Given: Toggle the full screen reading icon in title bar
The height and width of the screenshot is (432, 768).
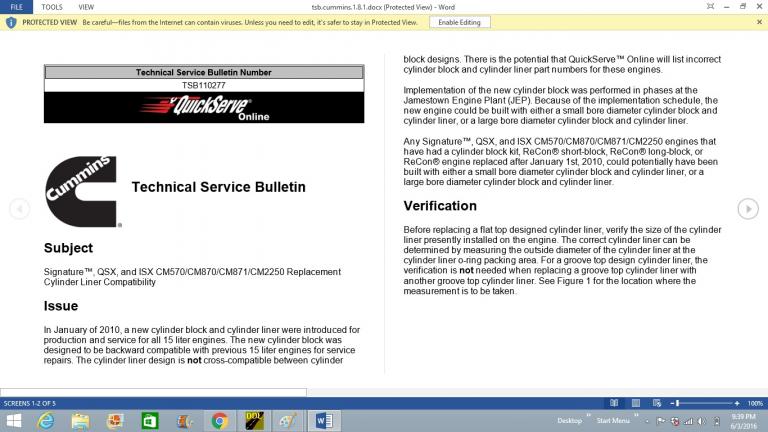Looking at the screenshot, I should (710, 6).
